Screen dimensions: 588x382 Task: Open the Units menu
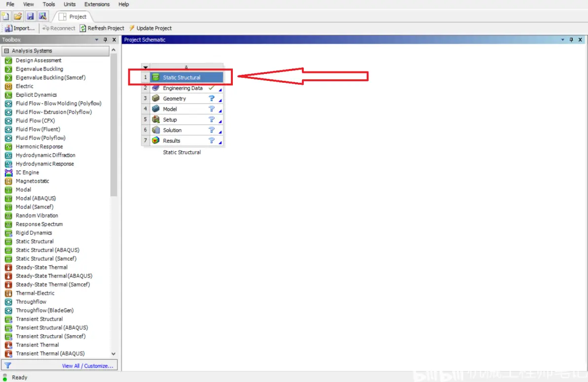[70, 4]
